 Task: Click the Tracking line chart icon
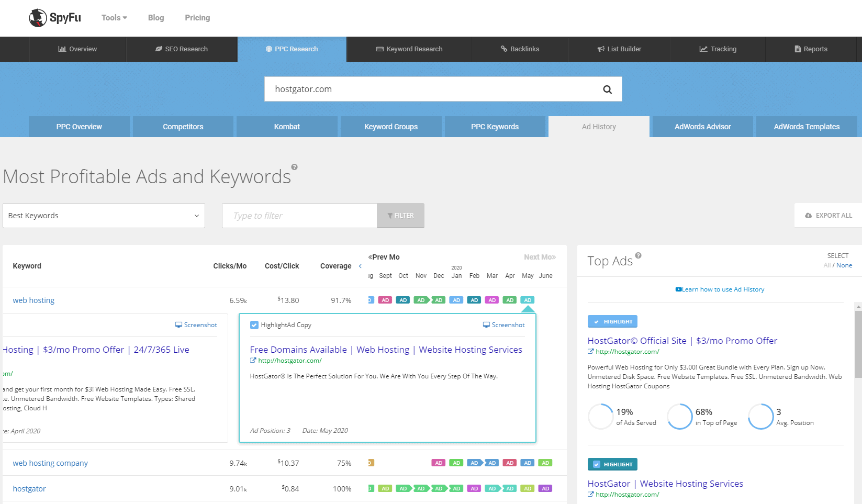tap(703, 49)
